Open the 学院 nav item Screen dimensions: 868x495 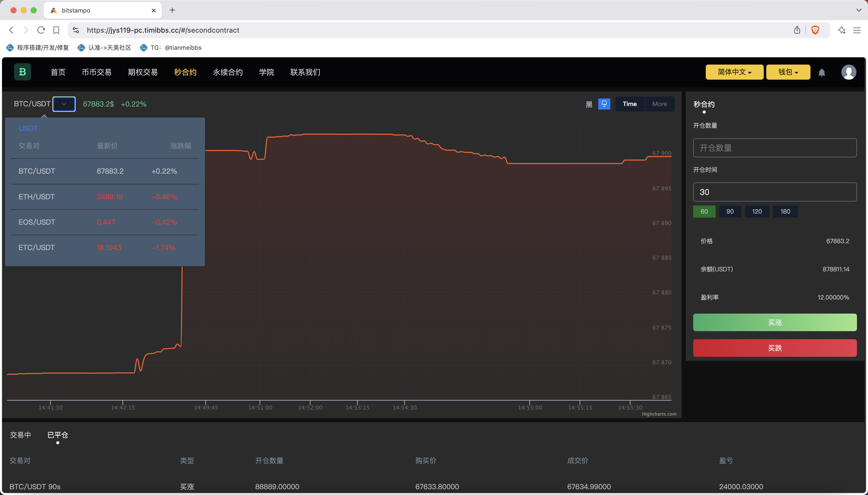click(x=266, y=72)
